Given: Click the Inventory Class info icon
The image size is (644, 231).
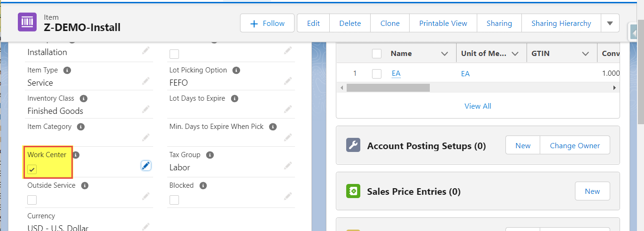Looking at the screenshot, I should [84, 98].
